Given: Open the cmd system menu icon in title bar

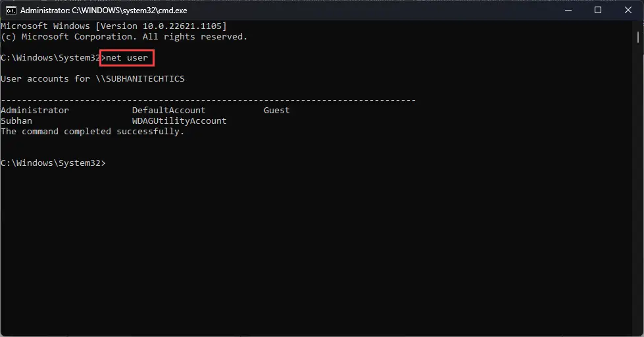Looking at the screenshot, I should [x=11, y=11].
